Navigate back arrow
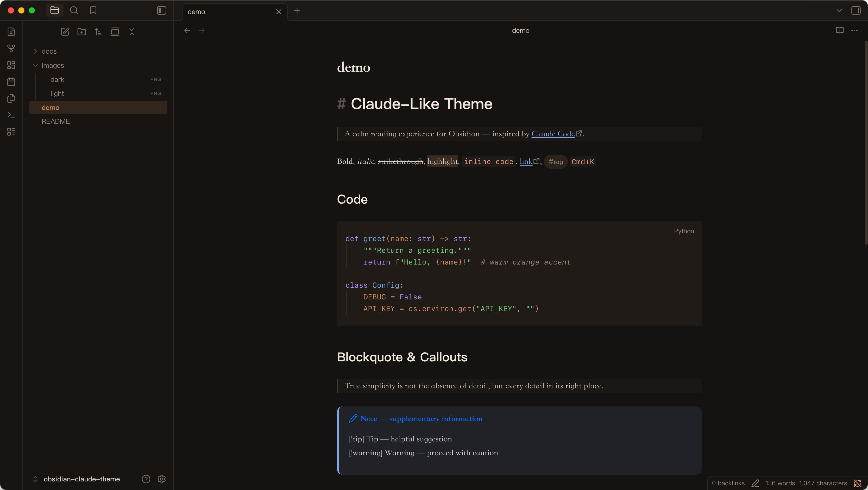The image size is (868, 490). tap(187, 31)
